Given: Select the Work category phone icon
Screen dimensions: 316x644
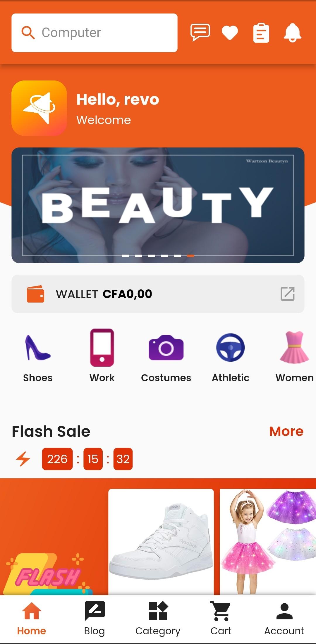Looking at the screenshot, I should 102,347.
